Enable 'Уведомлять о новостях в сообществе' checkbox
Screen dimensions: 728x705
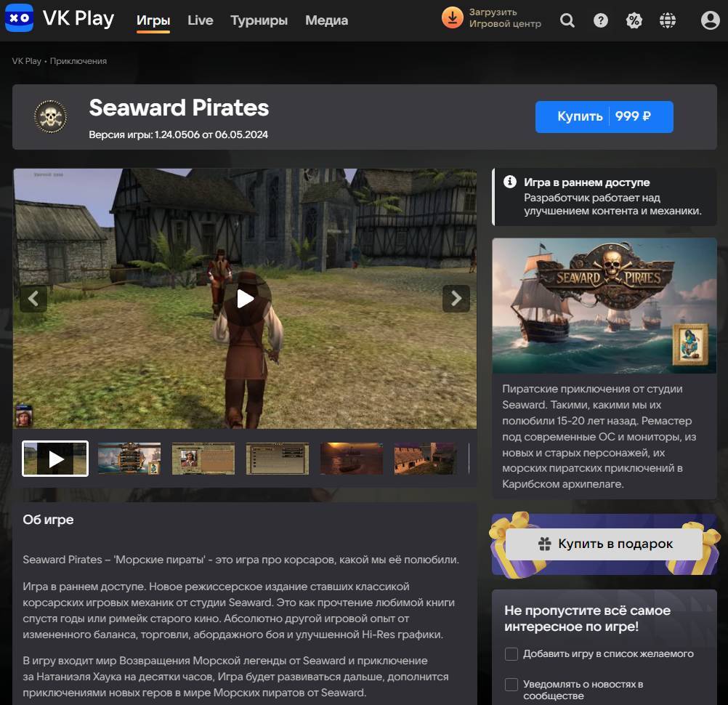pyautogui.click(x=511, y=685)
